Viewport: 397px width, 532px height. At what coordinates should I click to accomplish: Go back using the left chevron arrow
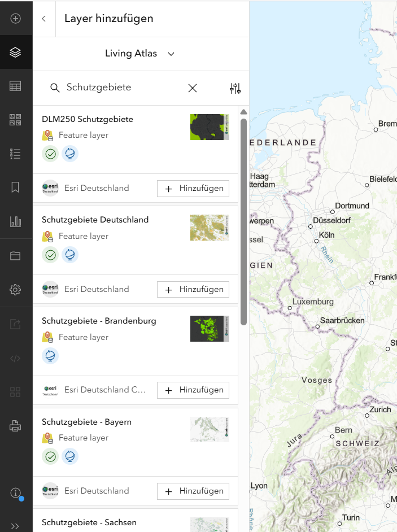(x=44, y=19)
